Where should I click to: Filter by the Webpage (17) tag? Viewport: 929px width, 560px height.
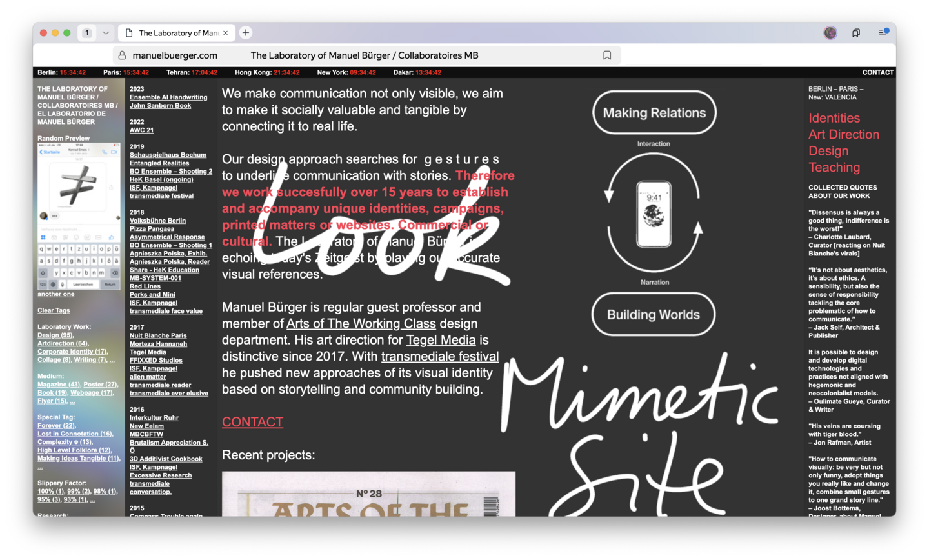92,393
